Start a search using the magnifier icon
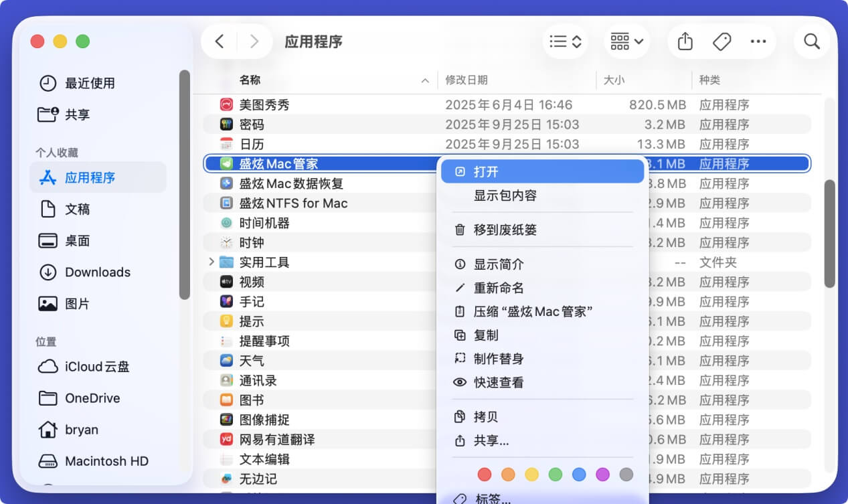Viewport: 848px width, 504px height. click(811, 41)
